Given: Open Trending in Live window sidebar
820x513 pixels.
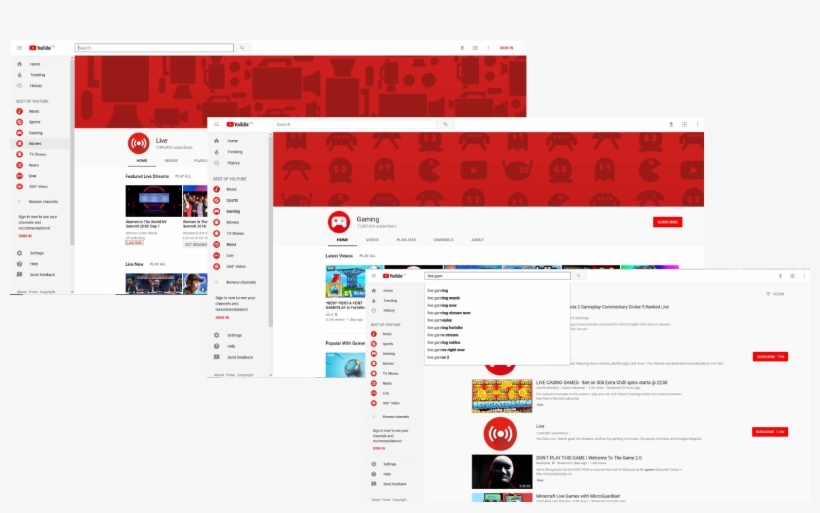Looking at the screenshot, I should [40, 75].
